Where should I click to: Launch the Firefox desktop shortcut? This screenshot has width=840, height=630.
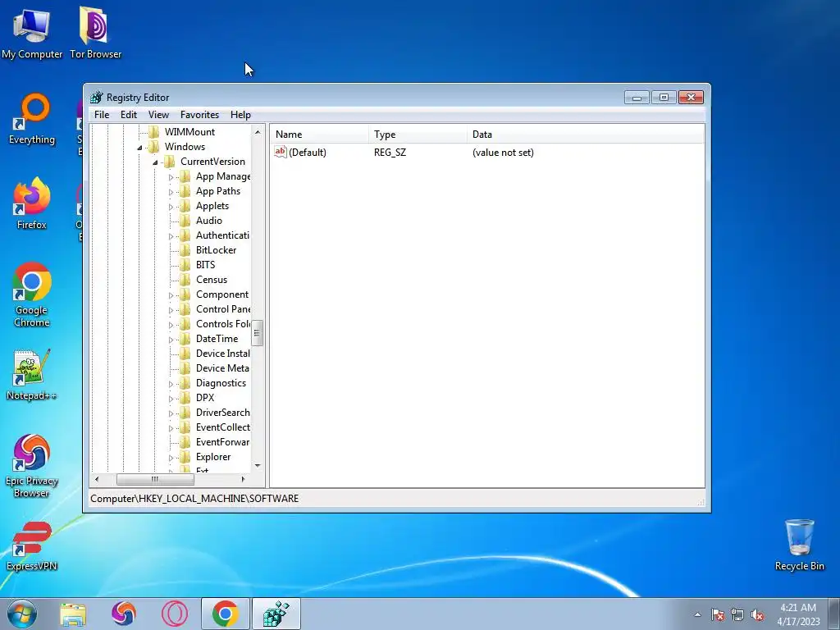[x=32, y=203]
